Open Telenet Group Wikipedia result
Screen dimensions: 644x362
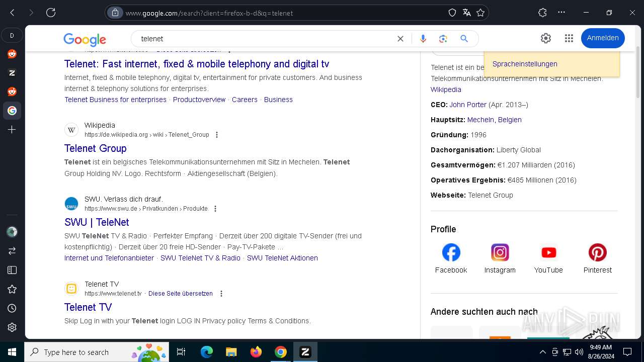96,148
